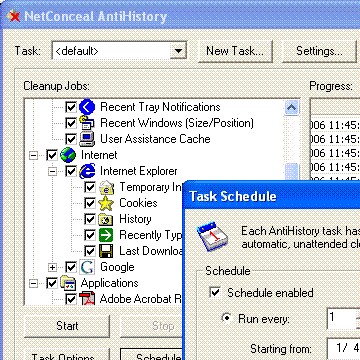Screen dimensions: 360x360
Task: Select the Recent Tray Notifications icon
Action: pyautogui.click(x=87, y=107)
